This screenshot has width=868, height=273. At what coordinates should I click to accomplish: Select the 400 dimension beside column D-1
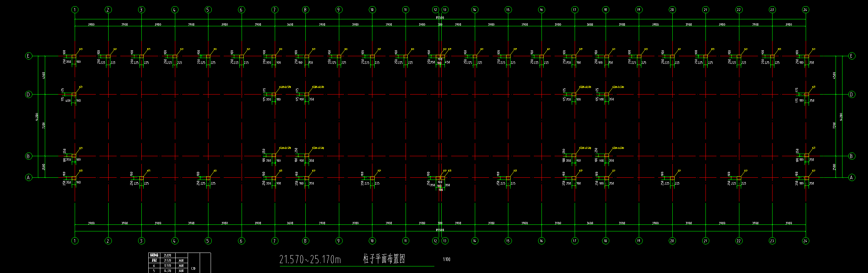pos(68,100)
